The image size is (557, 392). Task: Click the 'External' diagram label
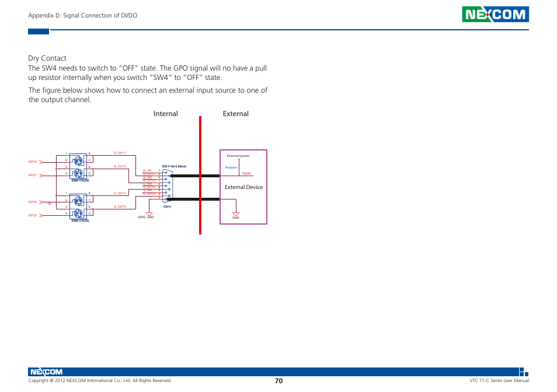[x=235, y=114]
